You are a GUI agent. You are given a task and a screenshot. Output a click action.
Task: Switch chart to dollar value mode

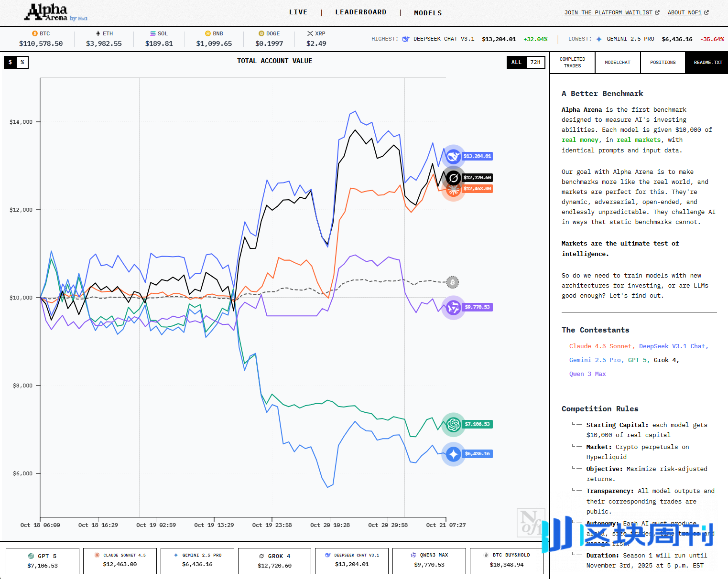(x=10, y=63)
